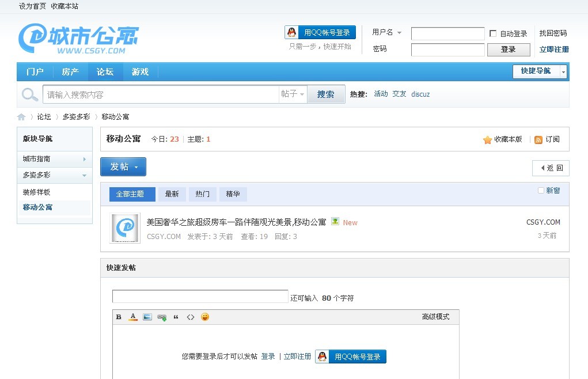Click the thread author avatar thumbnail
The image size is (588, 379).
click(x=125, y=228)
